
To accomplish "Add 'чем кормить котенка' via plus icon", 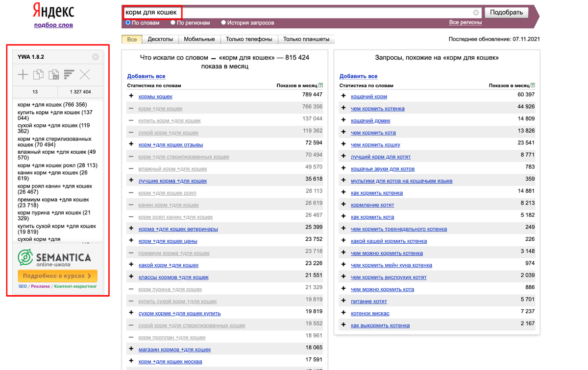I will pos(343,108).
